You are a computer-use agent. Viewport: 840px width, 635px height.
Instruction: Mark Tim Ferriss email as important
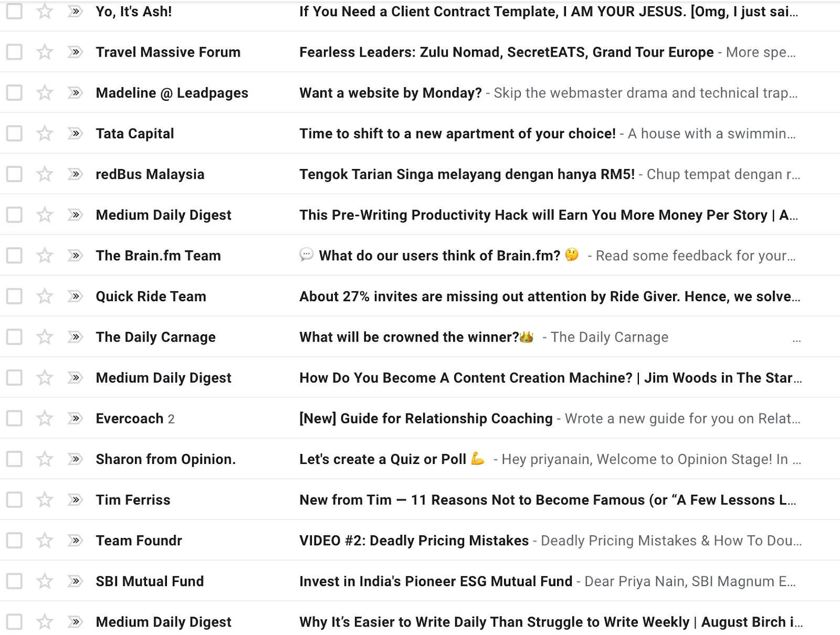pos(76,500)
